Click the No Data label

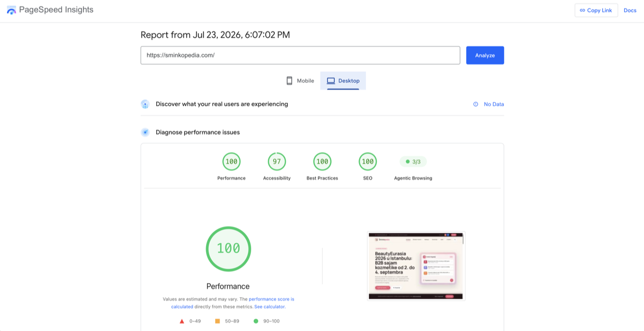pos(494,104)
